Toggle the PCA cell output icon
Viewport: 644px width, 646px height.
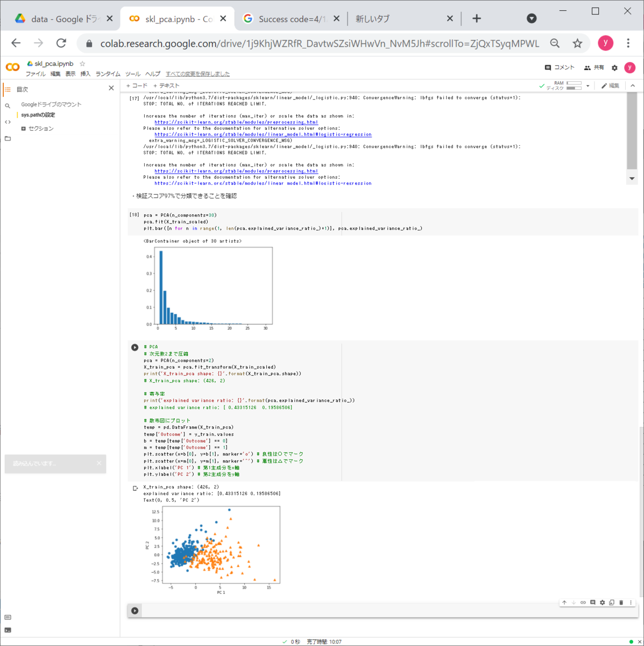pyautogui.click(x=135, y=488)
